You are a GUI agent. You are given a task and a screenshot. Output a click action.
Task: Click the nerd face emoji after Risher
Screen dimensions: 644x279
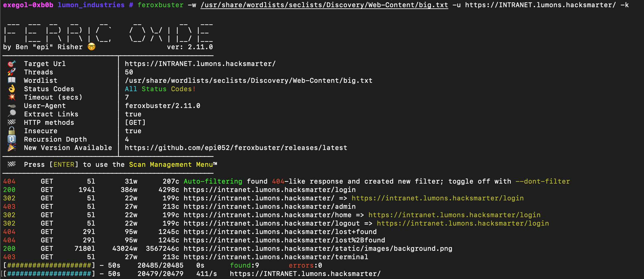(92, 47)
